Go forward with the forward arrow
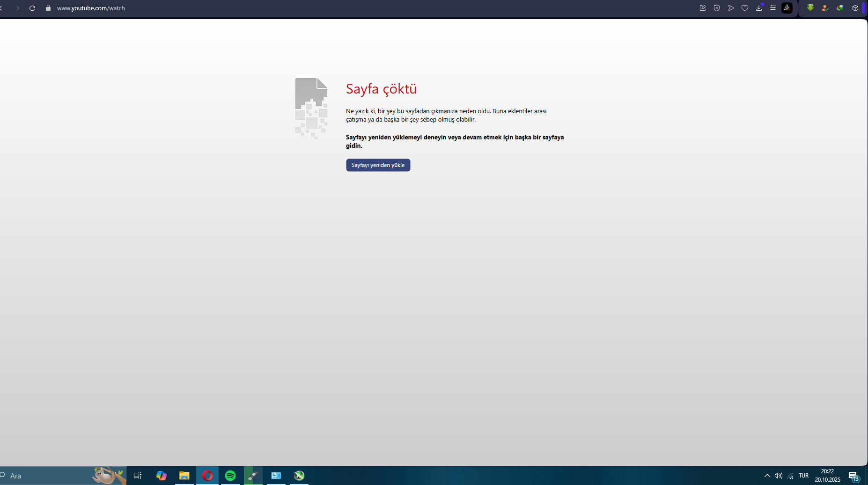This screenshot has width=868, height=485. 18,8
